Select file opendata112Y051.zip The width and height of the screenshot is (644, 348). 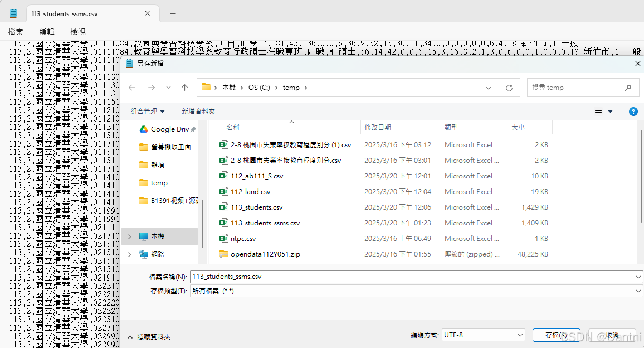(x=265, y=254)
